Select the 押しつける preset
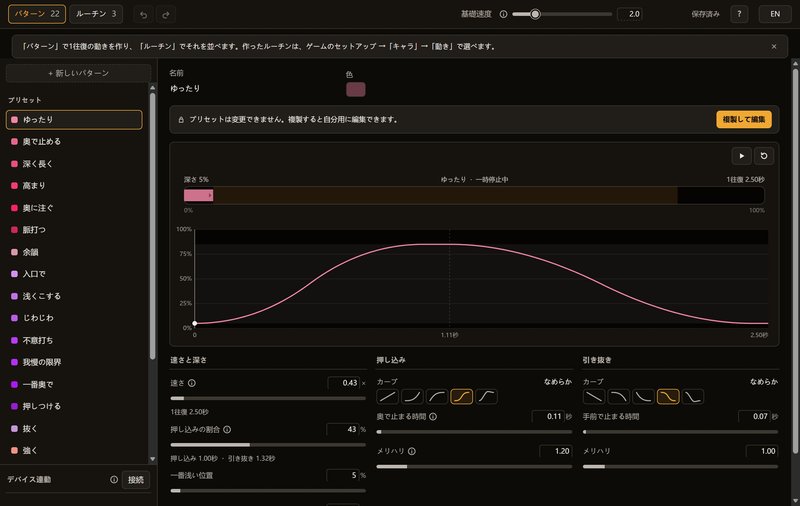The width and height of the screenshot is (800, 506). (74, 406)
